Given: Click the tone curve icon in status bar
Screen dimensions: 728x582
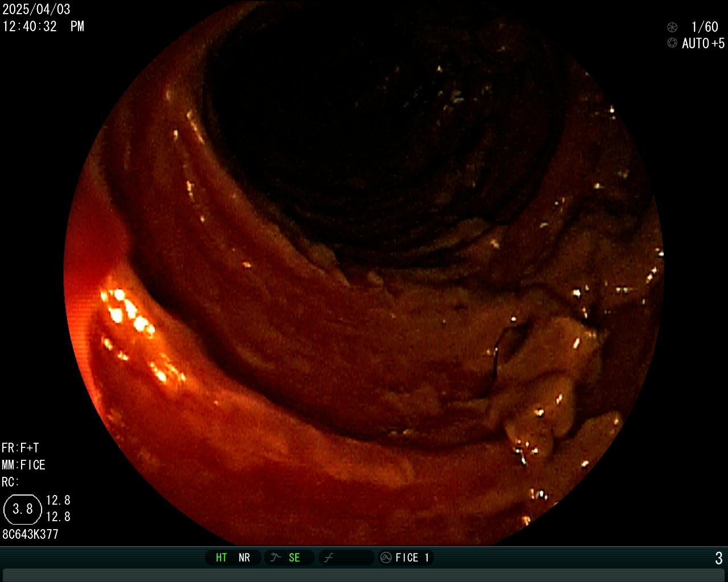Looking at the screenshot, I should (x=328, y=558).
